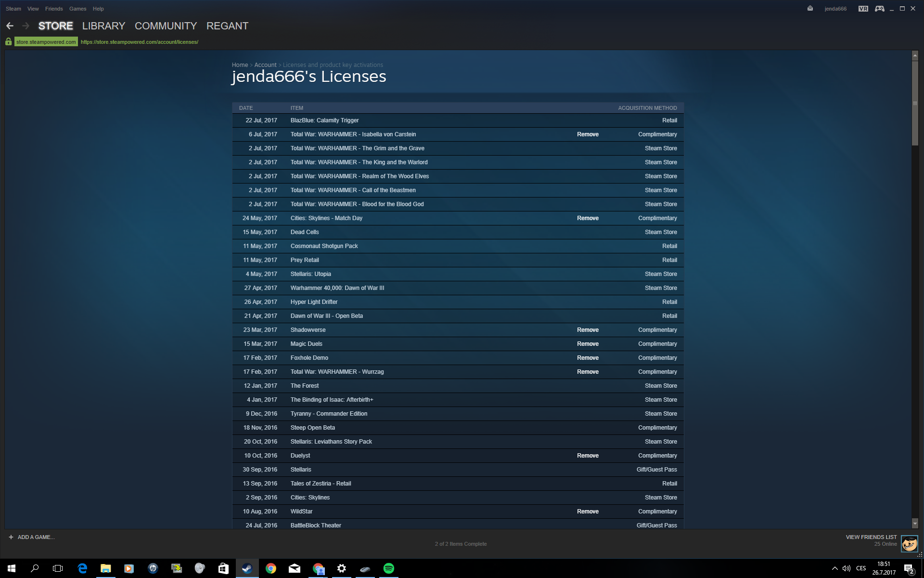Remove the Cities: Skylines - Match Day license

(588, 218)
